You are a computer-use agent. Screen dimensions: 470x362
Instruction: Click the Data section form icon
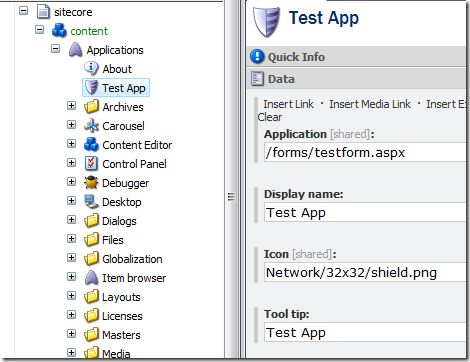click(257, 79)
